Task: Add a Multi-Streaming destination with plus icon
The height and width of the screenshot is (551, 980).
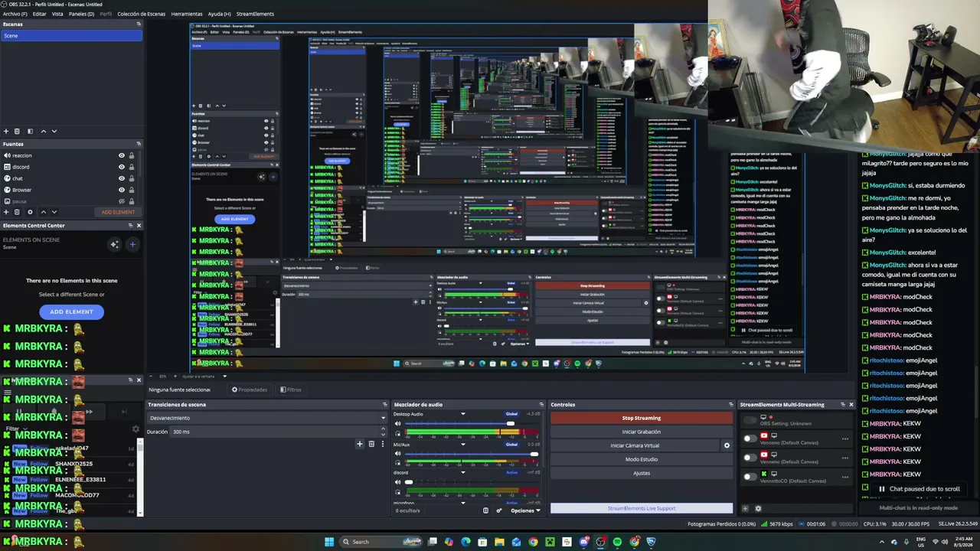Action: (x=745, y=508)
